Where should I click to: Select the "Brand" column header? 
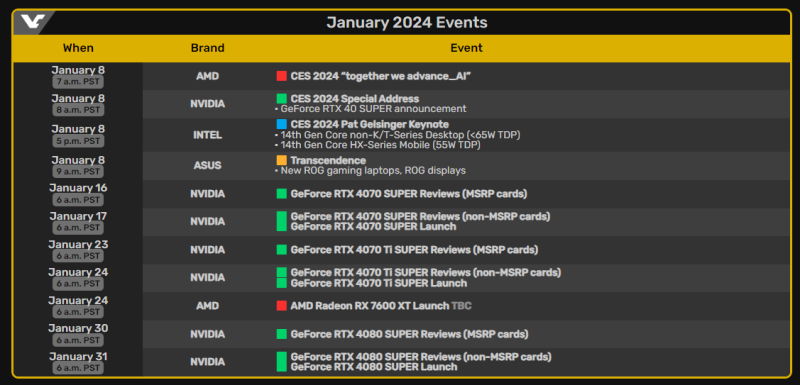coord(208,48)
